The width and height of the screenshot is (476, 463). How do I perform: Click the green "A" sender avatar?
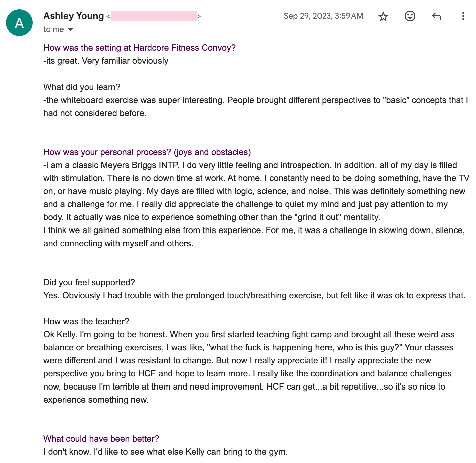19,23
